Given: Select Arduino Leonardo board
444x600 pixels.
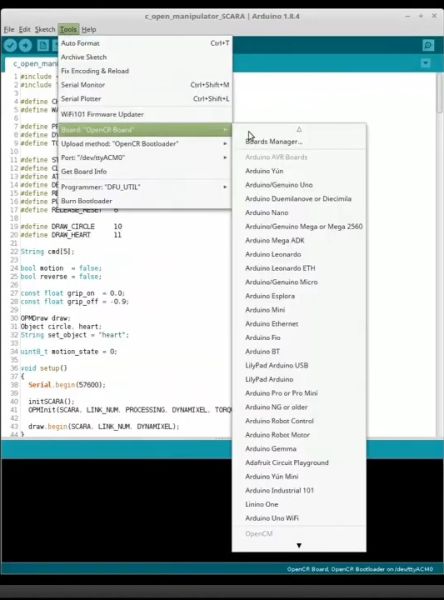Looking at the screenshot, I should pos(299,254).
